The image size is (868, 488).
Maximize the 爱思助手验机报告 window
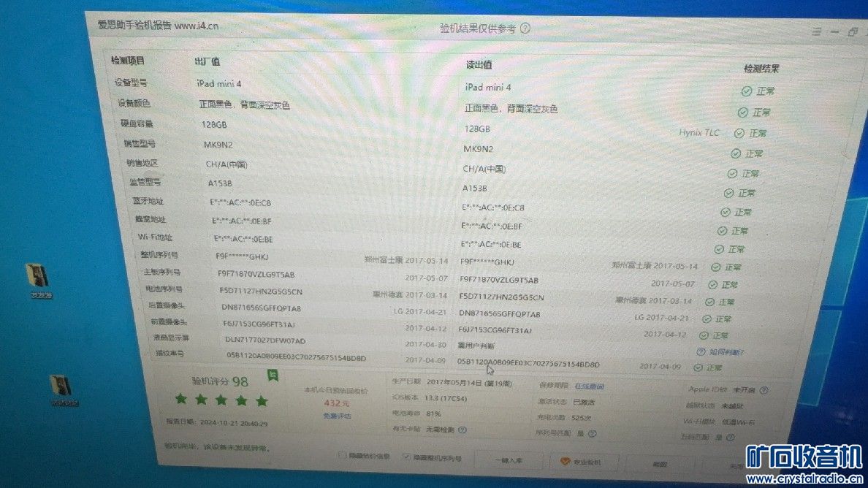[x=853, y=32]
